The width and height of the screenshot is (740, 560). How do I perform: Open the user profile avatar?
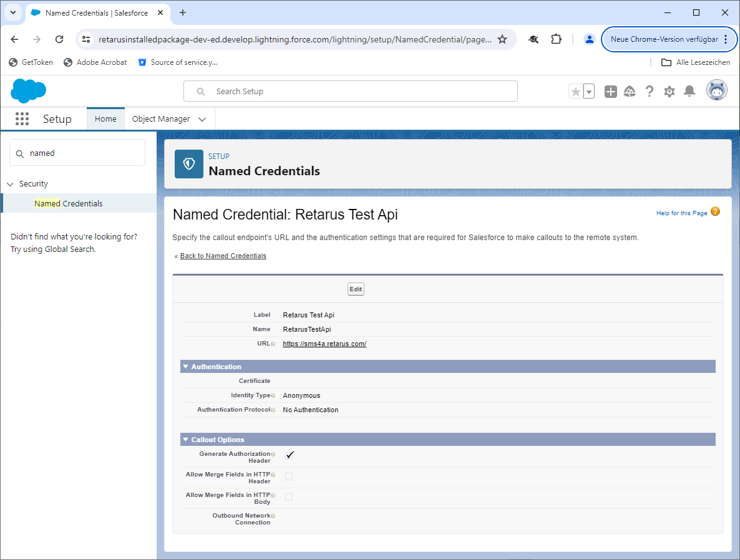tap(717, 91)
